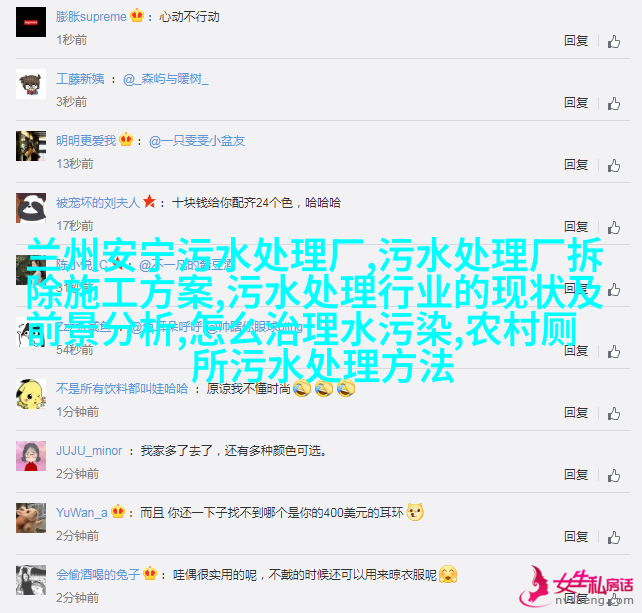Reply to 工藤新姨's comment
This screenshot has height=613, width=642.
click(576, 102)
